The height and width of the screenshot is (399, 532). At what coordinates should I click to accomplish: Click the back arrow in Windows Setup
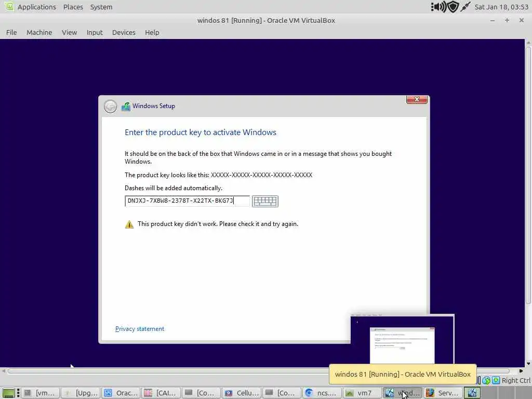point(110,106)
